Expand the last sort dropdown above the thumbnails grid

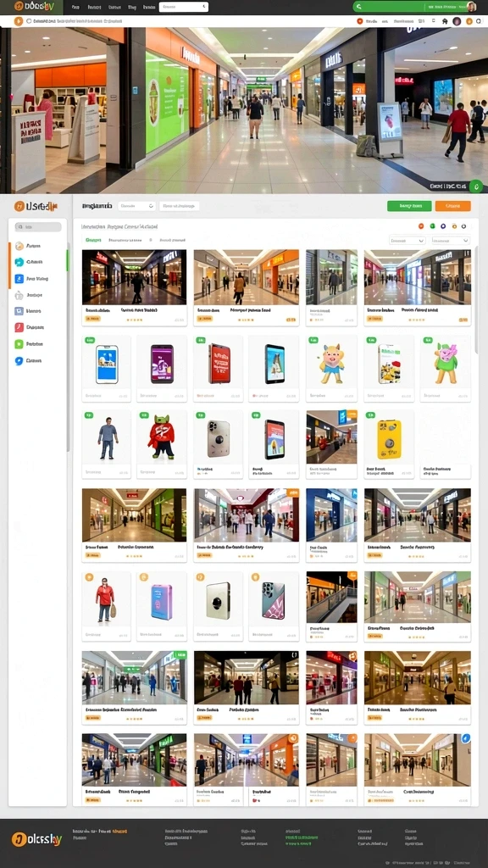(x=451, y=240)
